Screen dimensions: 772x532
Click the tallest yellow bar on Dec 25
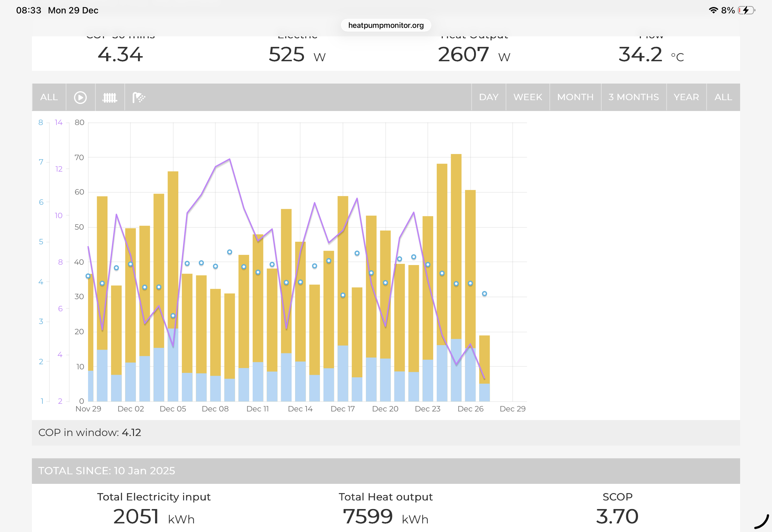point(456,233)
